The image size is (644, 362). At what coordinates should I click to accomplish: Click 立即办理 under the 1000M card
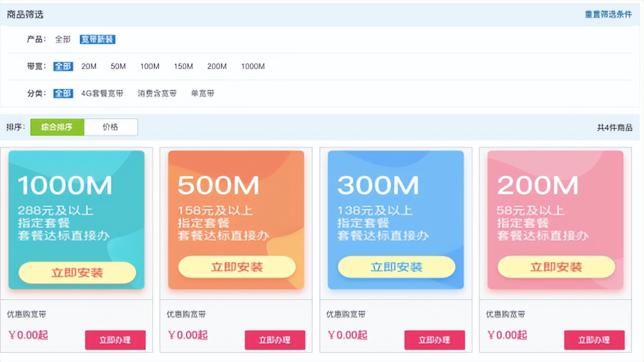[115, 340]
